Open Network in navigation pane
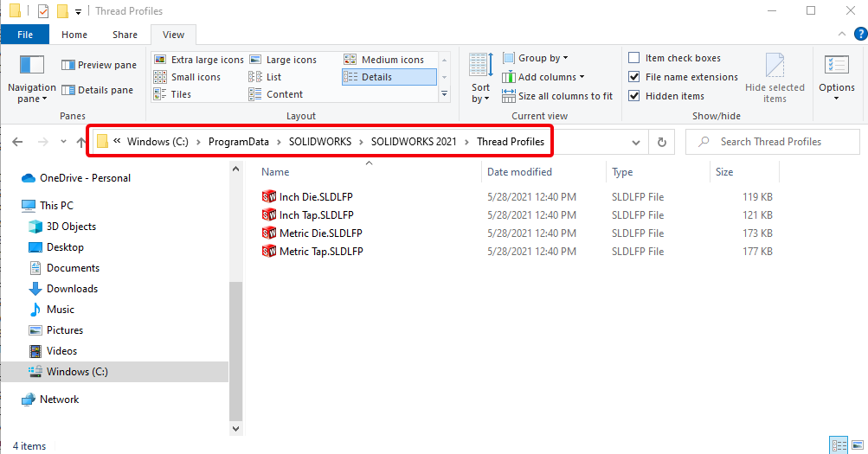Screen dimensions: 868x454 pos(50,400)
